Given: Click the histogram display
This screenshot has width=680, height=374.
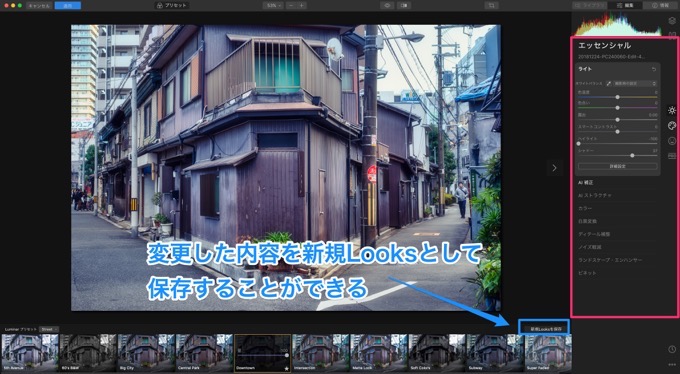Looking at the screenshot, I should pyautogui.click(x=618, y=24).
